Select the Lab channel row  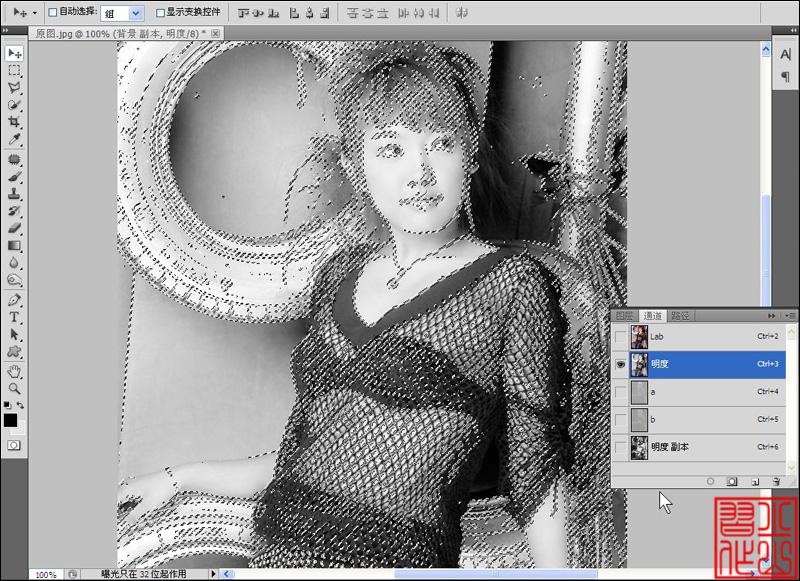click(x=698, y=337)
